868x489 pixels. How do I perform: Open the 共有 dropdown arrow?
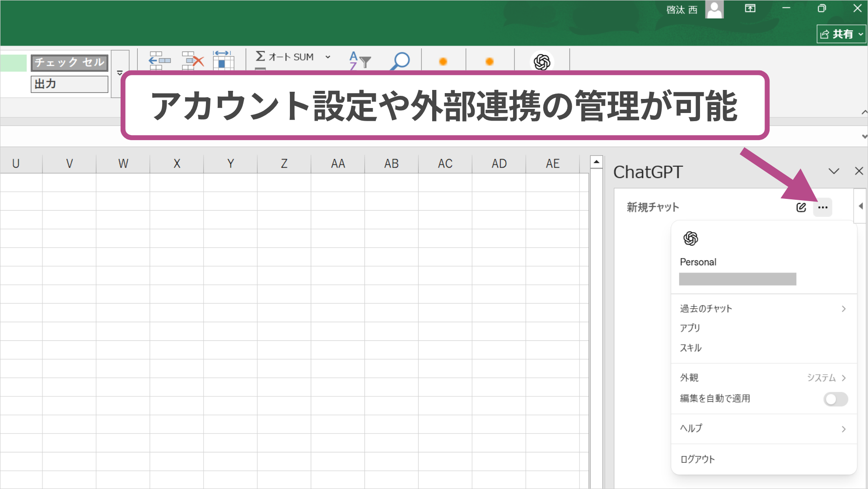point(861,34)
